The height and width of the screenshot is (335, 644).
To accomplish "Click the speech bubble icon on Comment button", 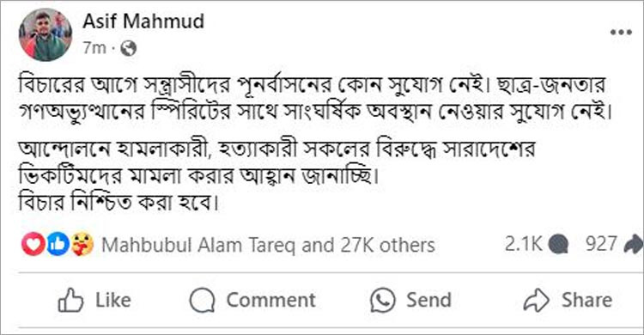I will pyautogui.click(x=202, y=300).
